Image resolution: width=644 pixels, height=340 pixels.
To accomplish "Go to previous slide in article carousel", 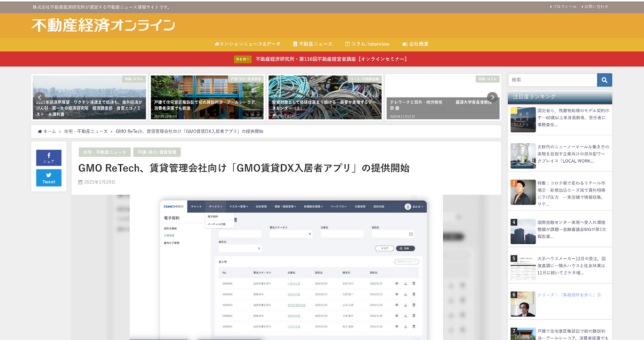I will (40, 97).
